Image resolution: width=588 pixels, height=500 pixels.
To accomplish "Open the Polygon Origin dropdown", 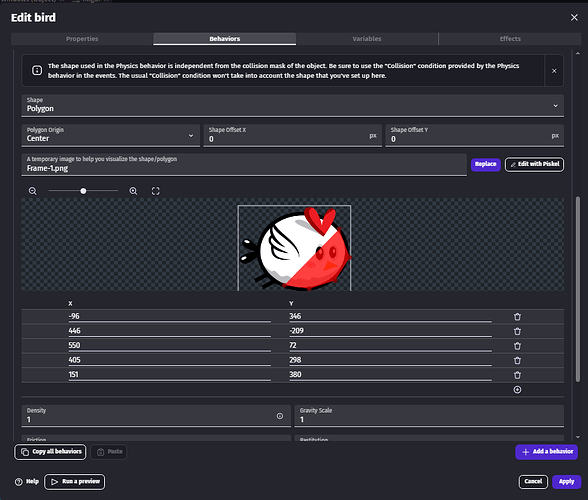I will (x=111, y=135).
